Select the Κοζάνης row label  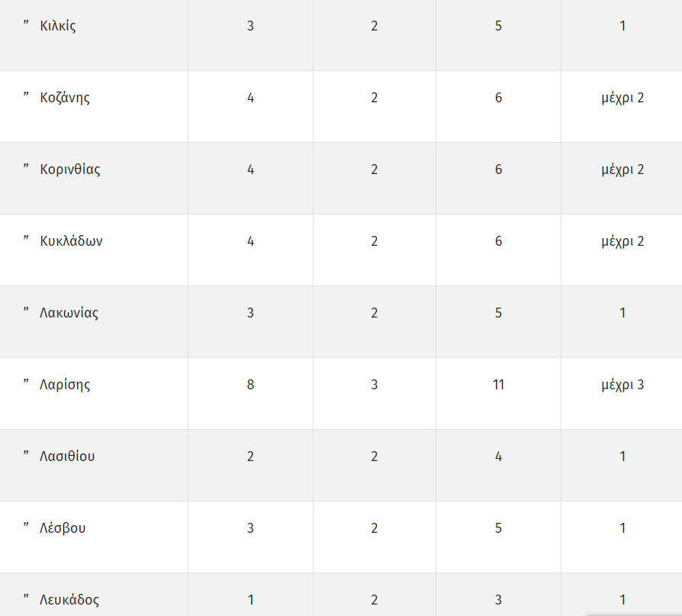pos(65,98)
